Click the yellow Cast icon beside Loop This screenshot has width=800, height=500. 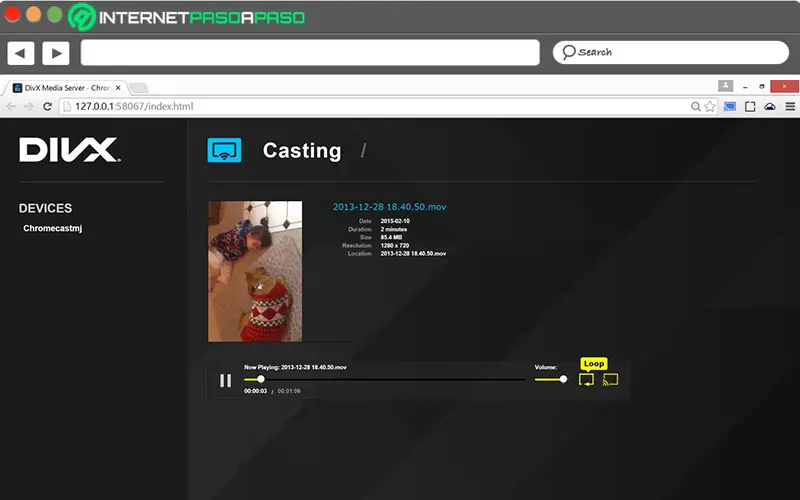pos(610,380)
